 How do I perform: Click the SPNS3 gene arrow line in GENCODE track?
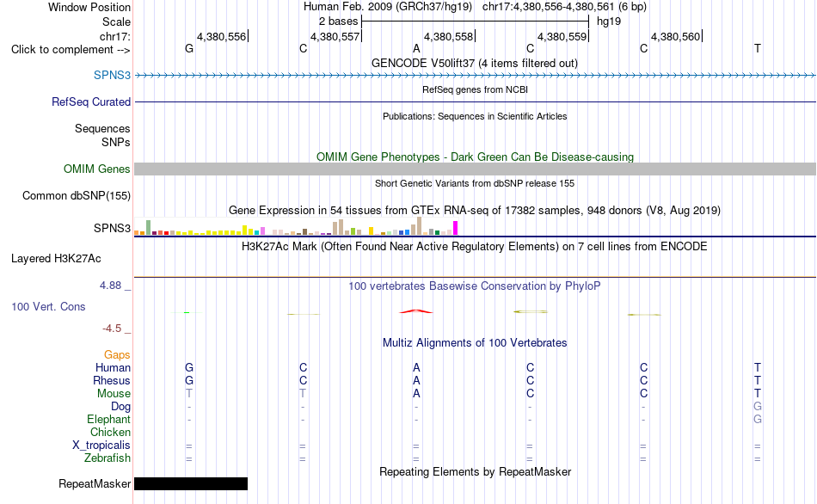(x=475, y=76)
